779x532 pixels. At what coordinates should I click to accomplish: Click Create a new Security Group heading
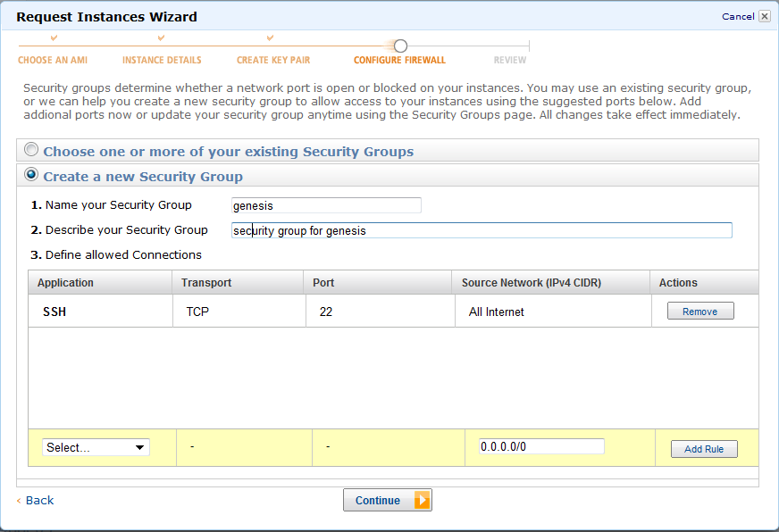click(x=143, y=177)
